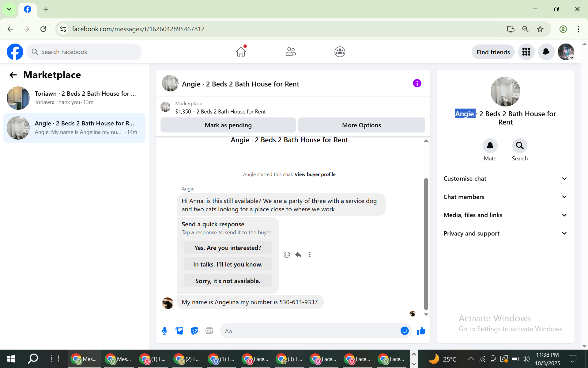Open the tab search dropdown arrow
Screen dimensions: 588x368
9,9
